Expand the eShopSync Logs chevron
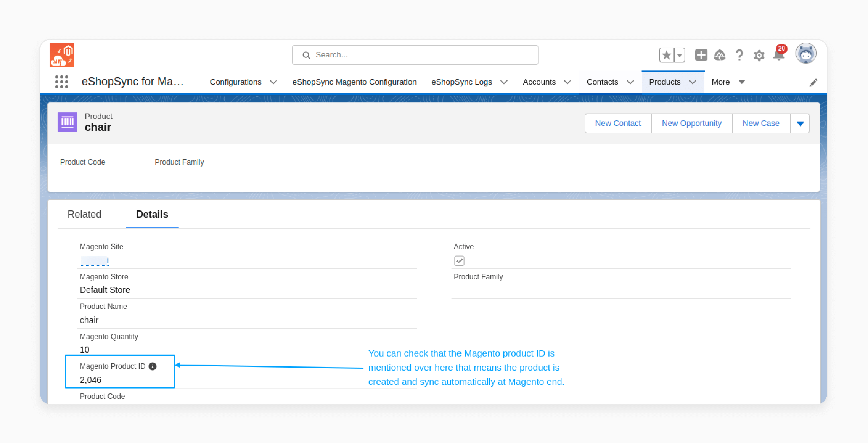This screenshot has width=868, height=443. point(504,82)
